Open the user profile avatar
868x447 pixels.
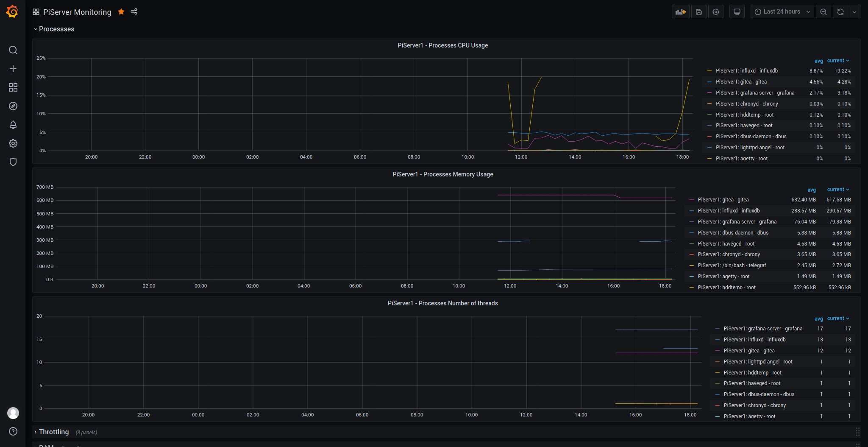point(13,413)
